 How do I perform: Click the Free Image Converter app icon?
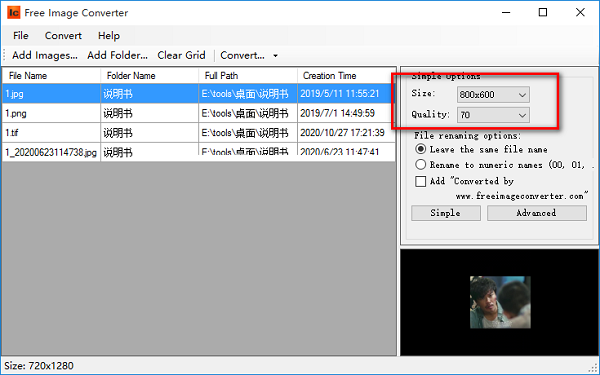13,13
